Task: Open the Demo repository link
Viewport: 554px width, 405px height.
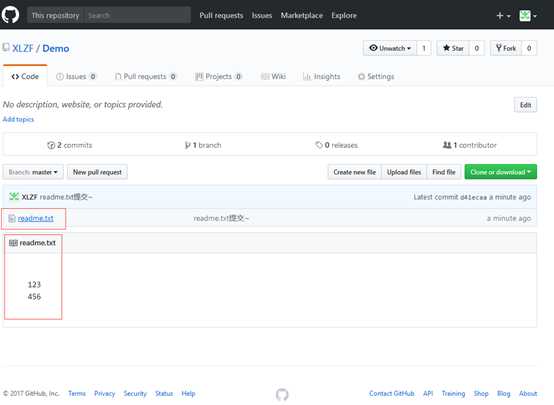Action: (56, 48)
